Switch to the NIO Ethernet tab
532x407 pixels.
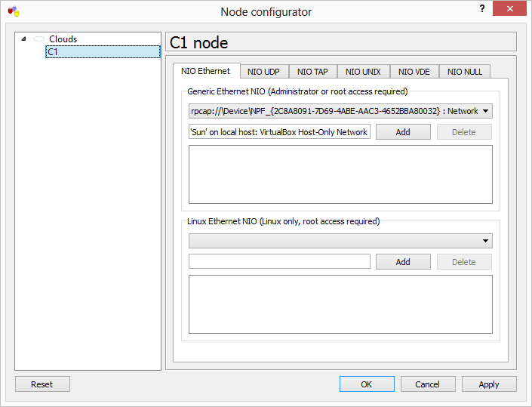205,71
